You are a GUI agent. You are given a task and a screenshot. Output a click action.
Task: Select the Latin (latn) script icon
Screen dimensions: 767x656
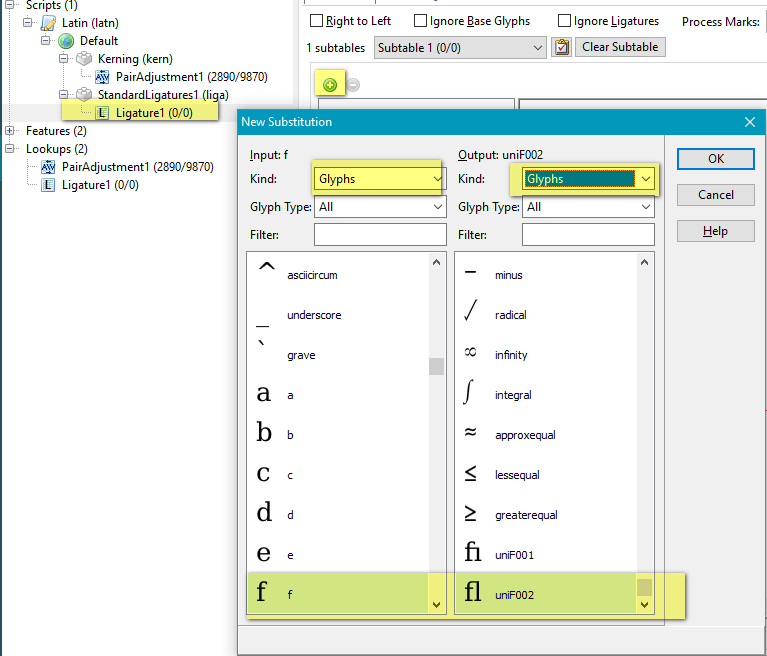click(x=48, y=23)
